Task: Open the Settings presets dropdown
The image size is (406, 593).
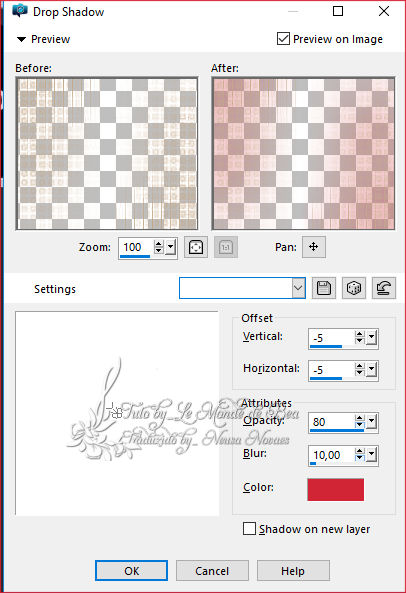Action: coord(298,288)
